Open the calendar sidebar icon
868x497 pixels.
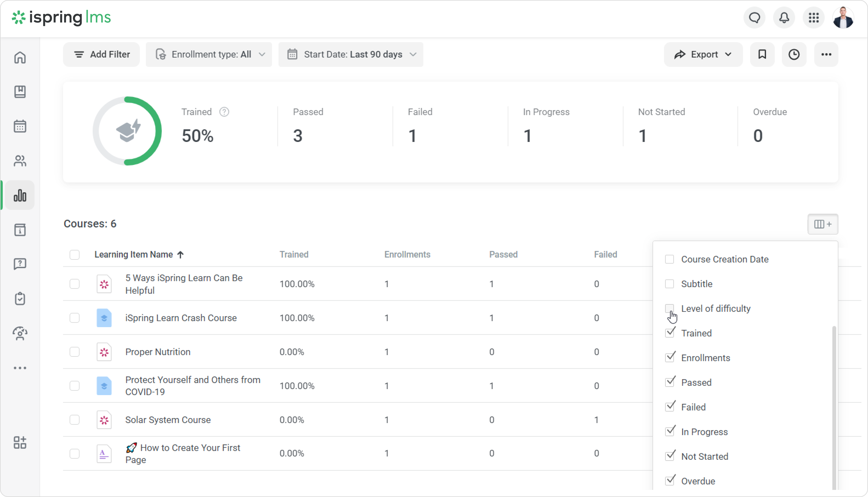click(x=20, y=126)
